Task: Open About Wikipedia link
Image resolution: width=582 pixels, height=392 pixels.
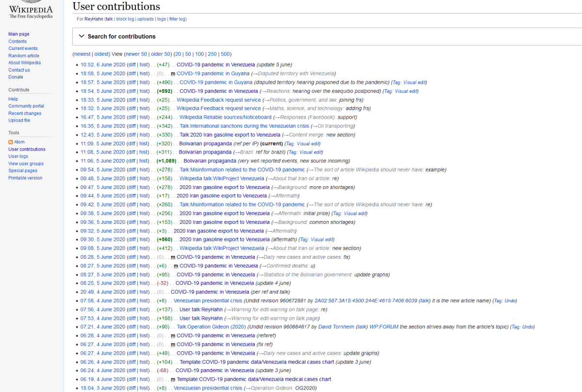Action: coord(24,63)
